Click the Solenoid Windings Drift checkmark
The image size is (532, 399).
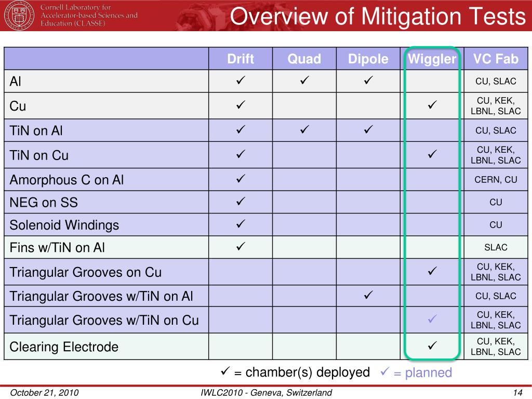[241, 224]
